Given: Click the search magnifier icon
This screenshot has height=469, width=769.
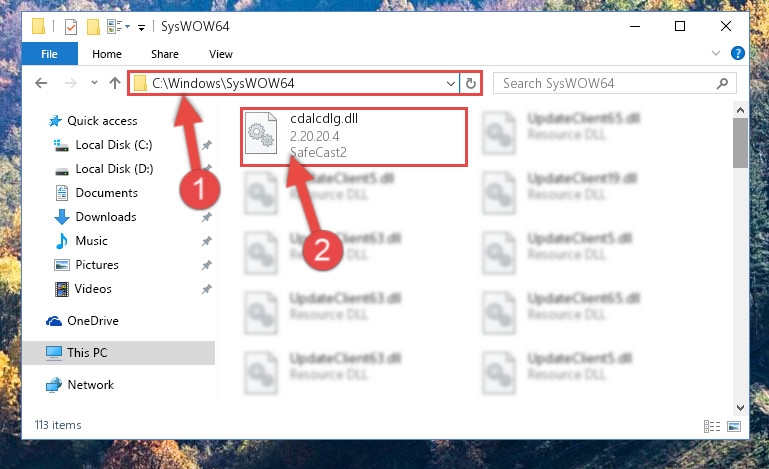Looking at the screenshot, I should (722, 83).
